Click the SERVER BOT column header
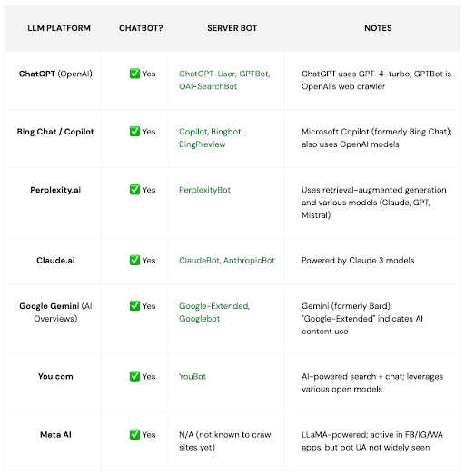 (232, 28)
